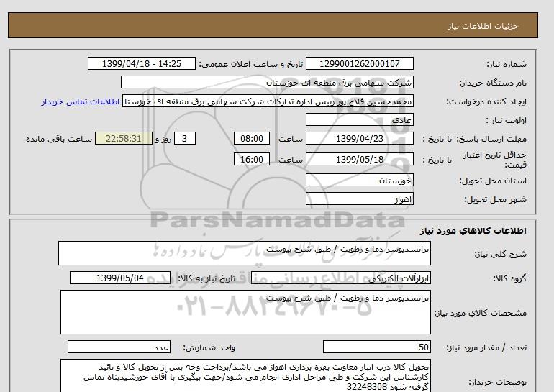The width and height of the screenshot is (554, 392).
Task: Click the countdown timer 22:58:31
Action: click(124, 139)
